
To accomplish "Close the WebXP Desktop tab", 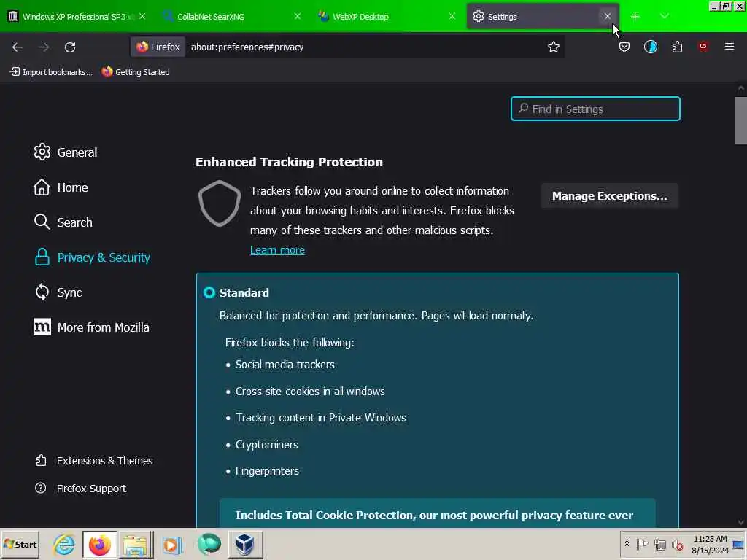I will coord(452,16).
